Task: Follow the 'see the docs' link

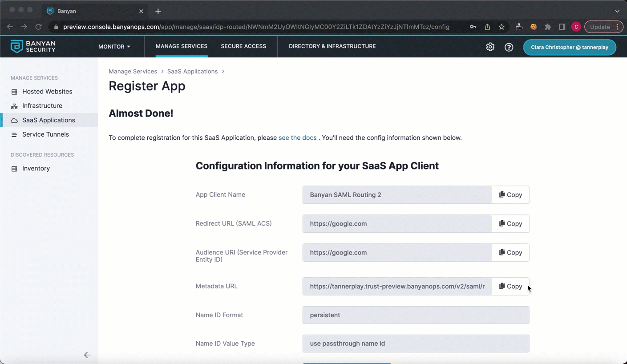Action: click(297, 138)
